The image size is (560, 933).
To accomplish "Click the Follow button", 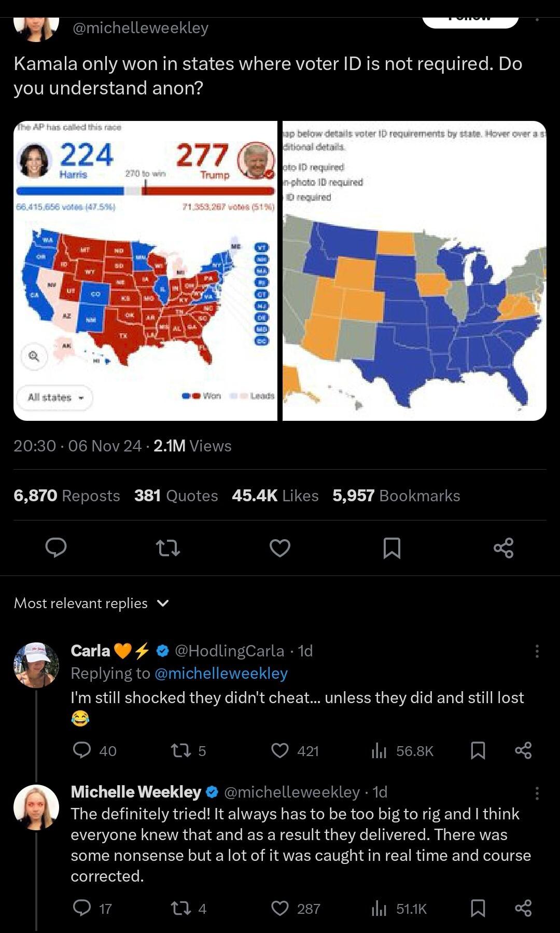I will click(x=470, y=20).
